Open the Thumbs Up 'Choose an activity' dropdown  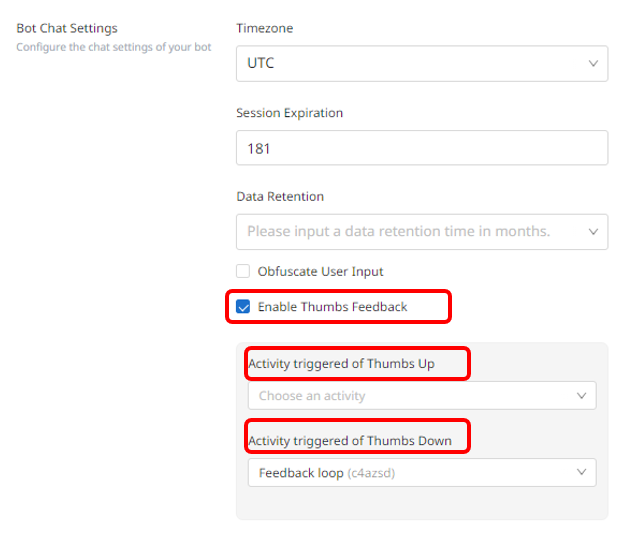(422, 396)
